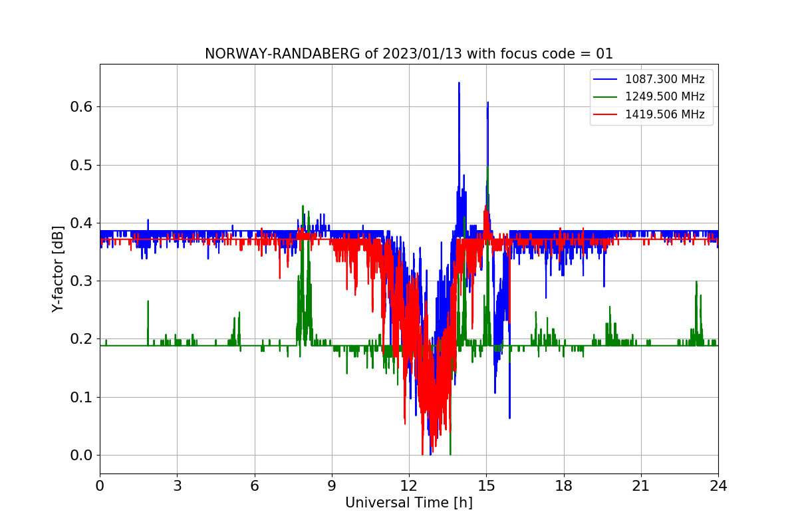The height and width of the screenshot is (532, 798).
Task: Click the plot title NORWAY-RANDABERG of 2023/01/13
Action: point(408,54)
